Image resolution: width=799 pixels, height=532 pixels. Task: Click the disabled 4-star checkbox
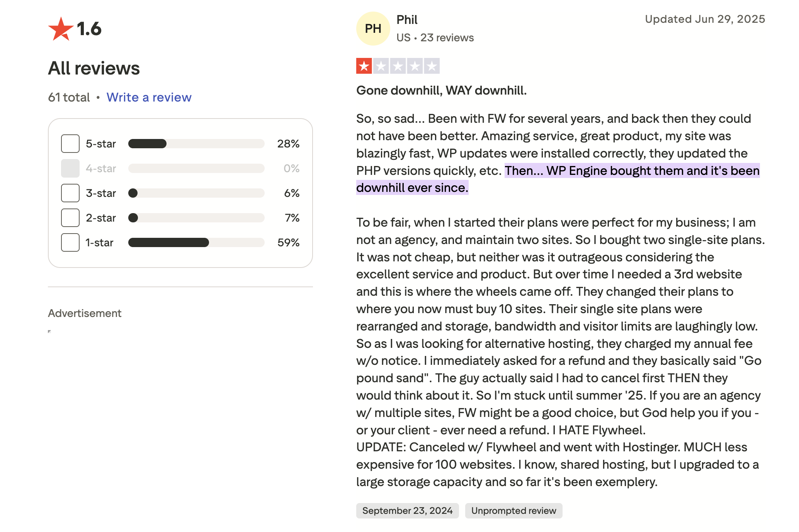tap(70, 168)
